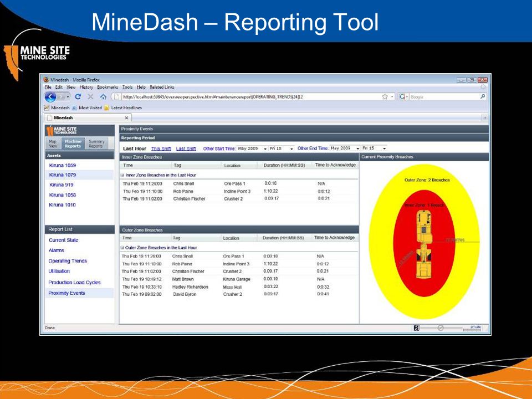Open the start time month dropdown
The image size is (532, 399).
point(252,149)
